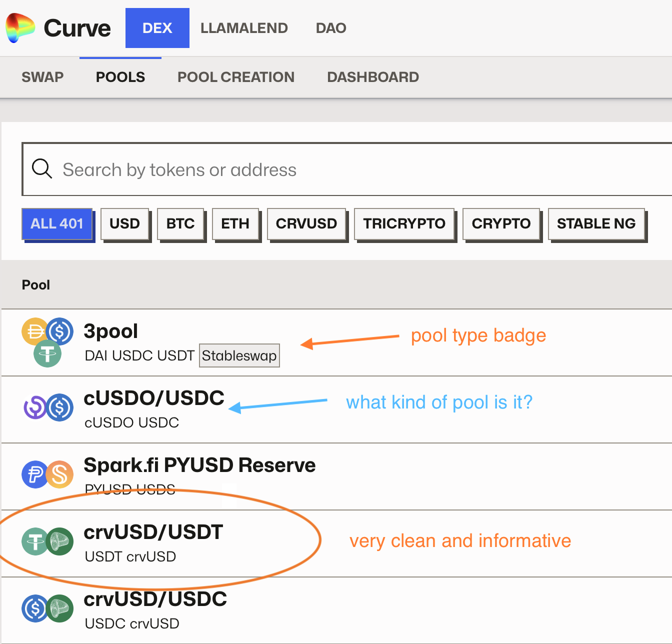
Task: Click the TRICRYPTO filter button
Action: pos(404,223)
